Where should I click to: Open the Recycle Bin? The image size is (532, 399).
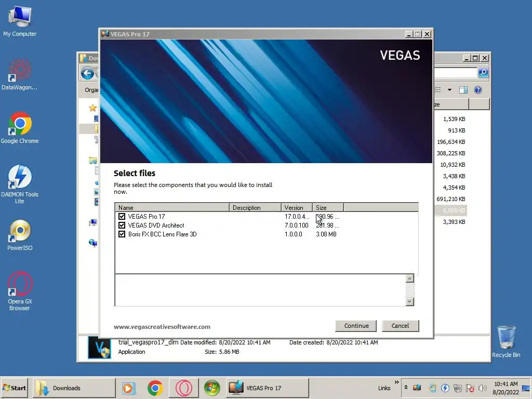[x=506, y=341]
